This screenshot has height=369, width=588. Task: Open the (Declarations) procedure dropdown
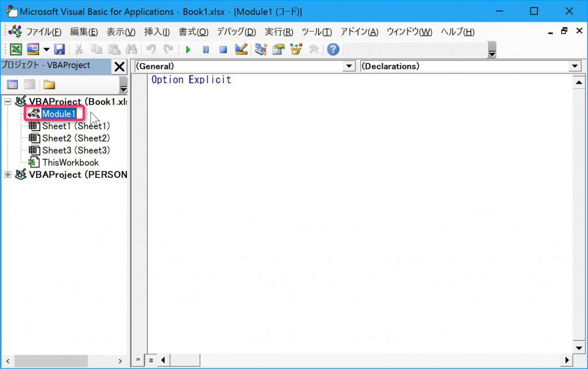pos(575,67)
